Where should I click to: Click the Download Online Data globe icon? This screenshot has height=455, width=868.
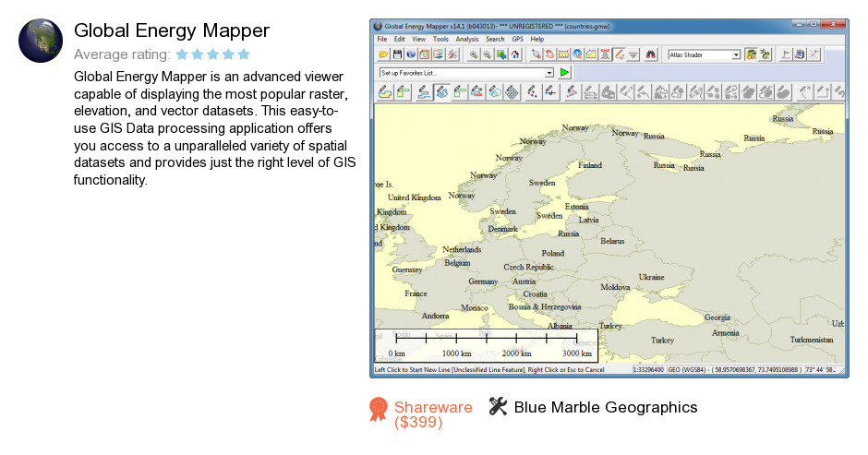(411, 54)
